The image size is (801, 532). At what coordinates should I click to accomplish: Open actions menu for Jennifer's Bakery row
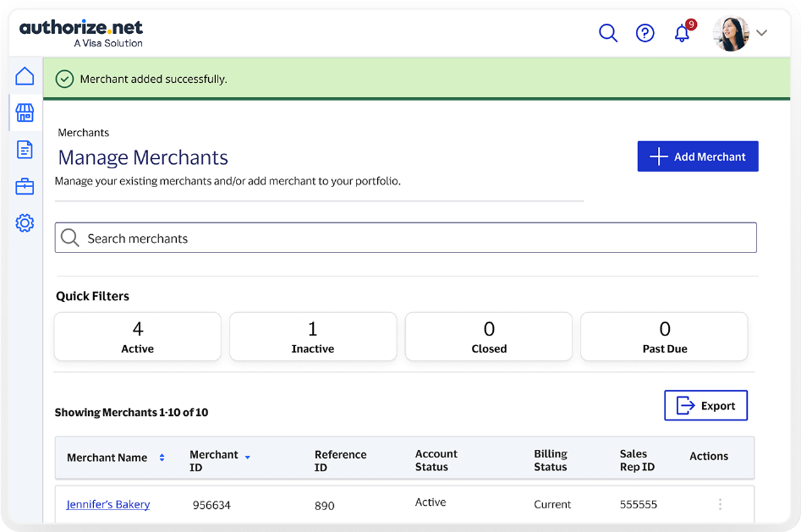click(x=721, y=504)
